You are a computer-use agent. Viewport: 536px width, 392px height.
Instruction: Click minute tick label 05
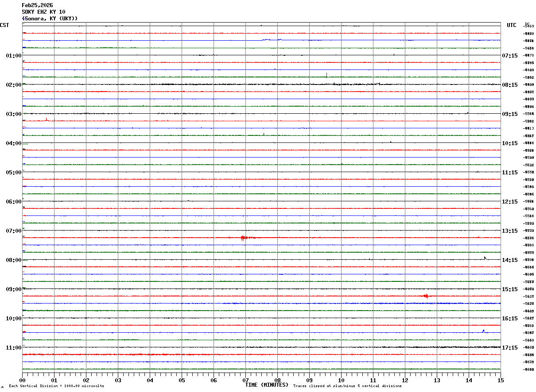(x=182, y=380)
